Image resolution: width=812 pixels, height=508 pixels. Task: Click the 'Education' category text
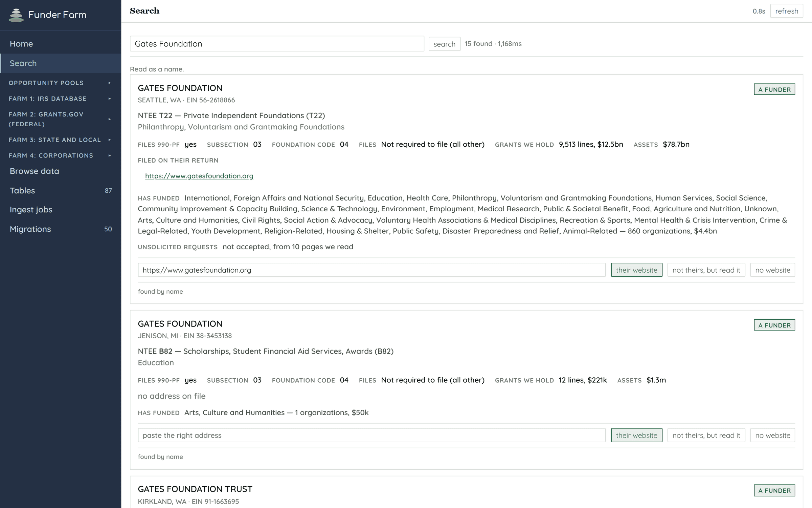click(156, 363)
